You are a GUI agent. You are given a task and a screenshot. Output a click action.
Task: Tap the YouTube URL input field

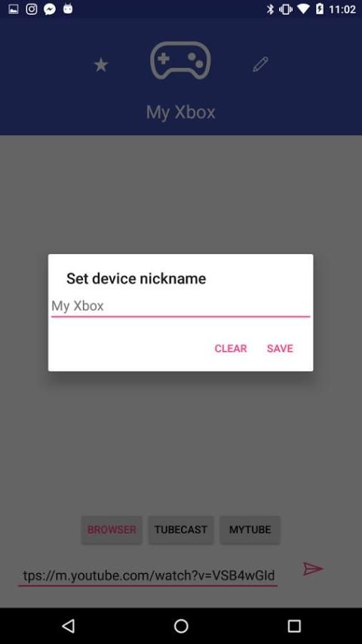coord(148,575)
